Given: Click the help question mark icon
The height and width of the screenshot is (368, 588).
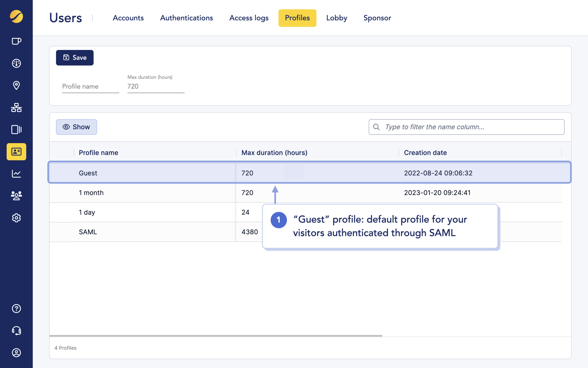Looking at the screenshot, I should point(16,309).
